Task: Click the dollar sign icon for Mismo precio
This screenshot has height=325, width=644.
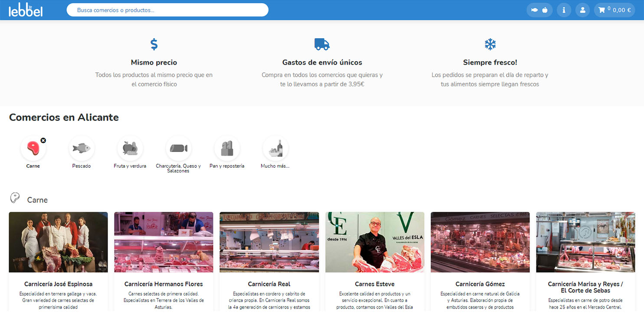Action: pos(154,44)
